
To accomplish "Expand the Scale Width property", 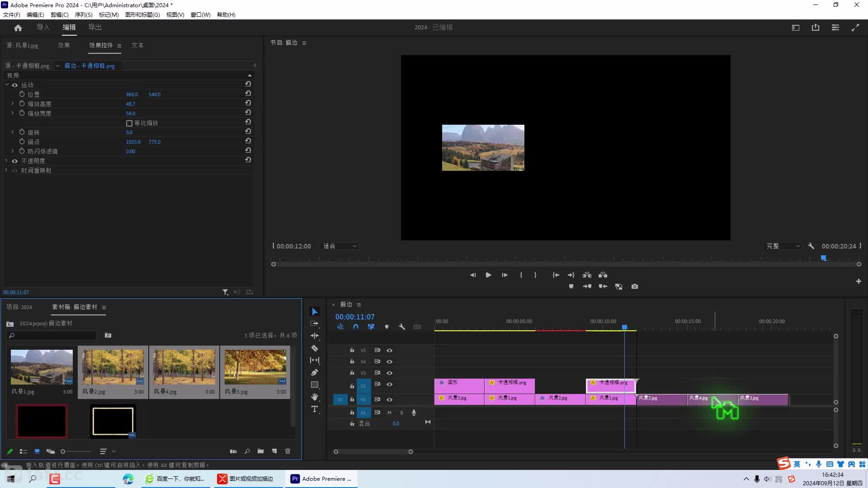I will click(x=13, y=113).
